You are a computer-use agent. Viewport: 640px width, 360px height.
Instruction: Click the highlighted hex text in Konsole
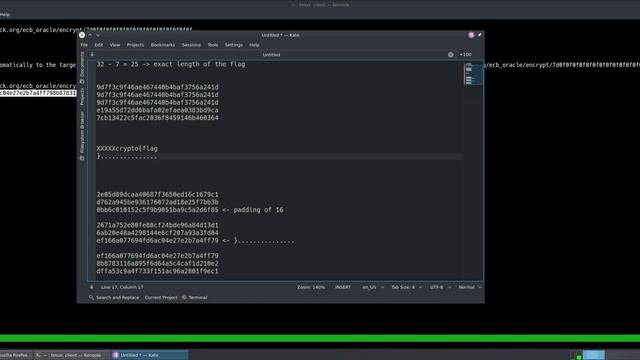tap(38, 93)
